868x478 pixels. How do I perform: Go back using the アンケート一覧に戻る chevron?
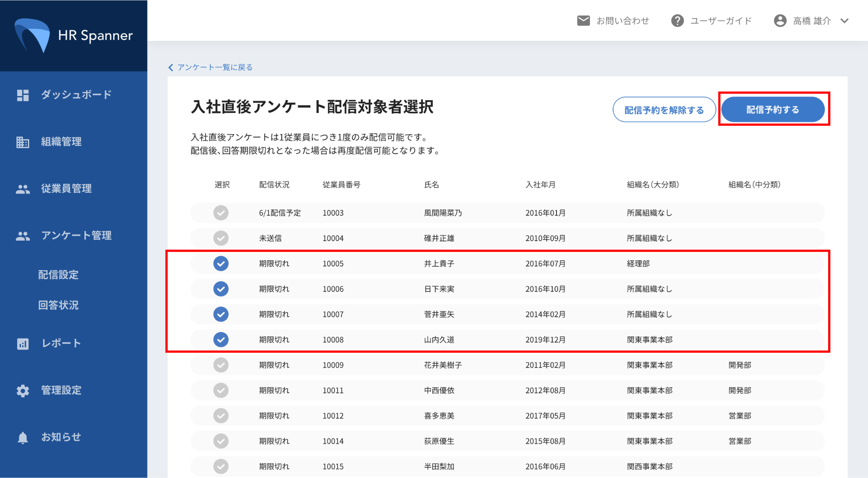[x=171, y=67]
